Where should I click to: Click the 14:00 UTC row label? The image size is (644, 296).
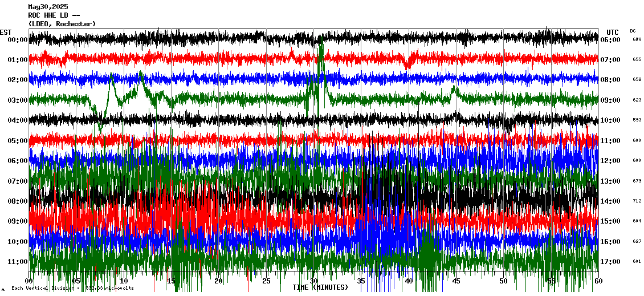click(614, 201)
